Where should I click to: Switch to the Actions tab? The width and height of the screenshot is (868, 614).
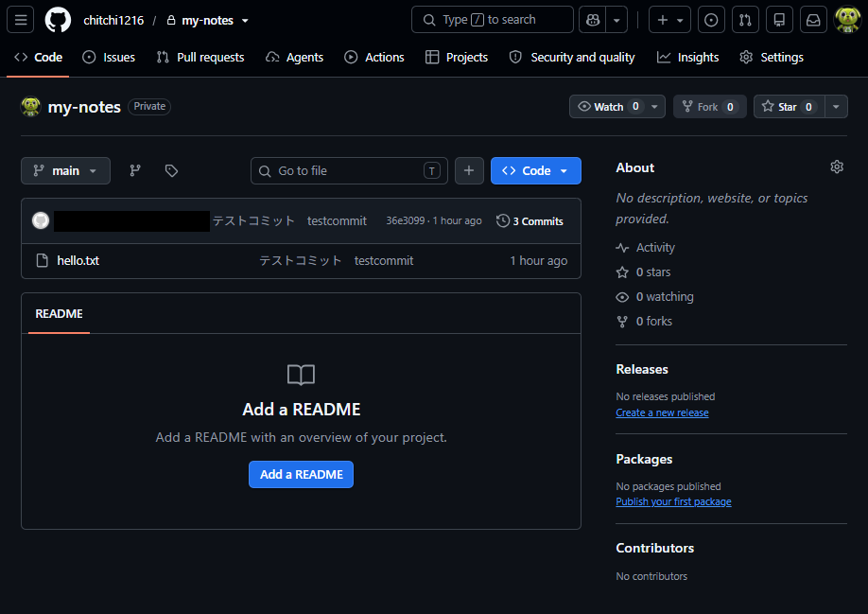point(374,57)
